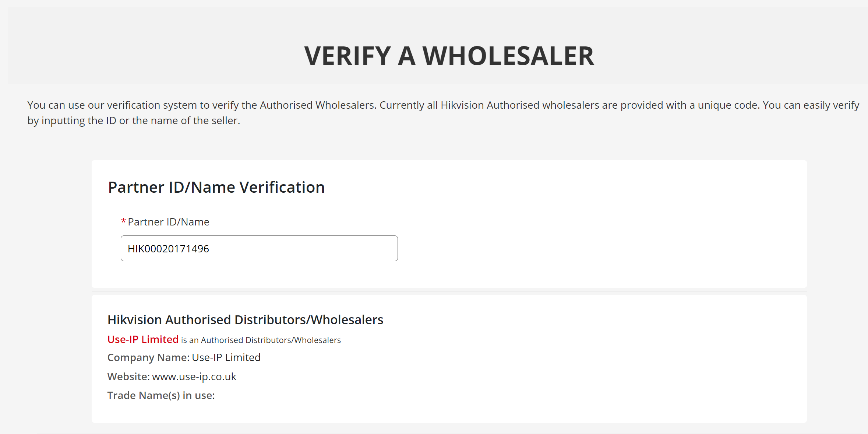Click the Use-IP Limited company name text
This screenshot has height=434, width=868.
pyautogui.click(x=226, y=357)
